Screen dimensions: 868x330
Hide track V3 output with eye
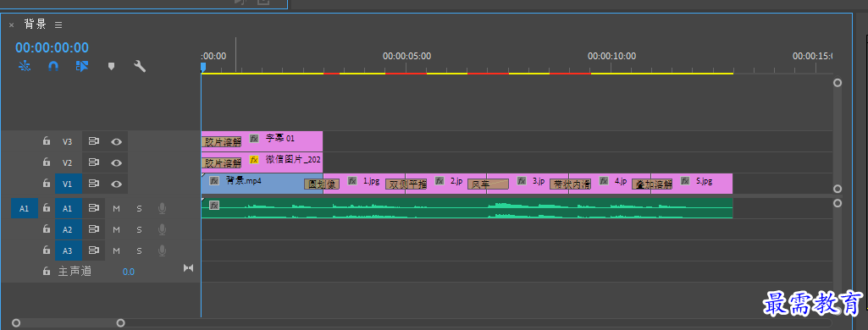(116, 141)
